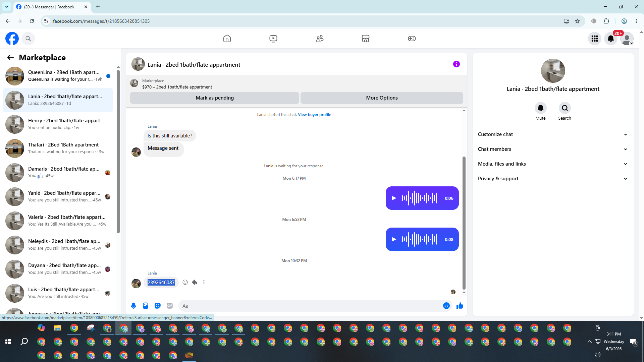The height and width of the screenshot is (362, 644).
Task: Open Windows taskbar search
Action: click(x=24, y=342)
